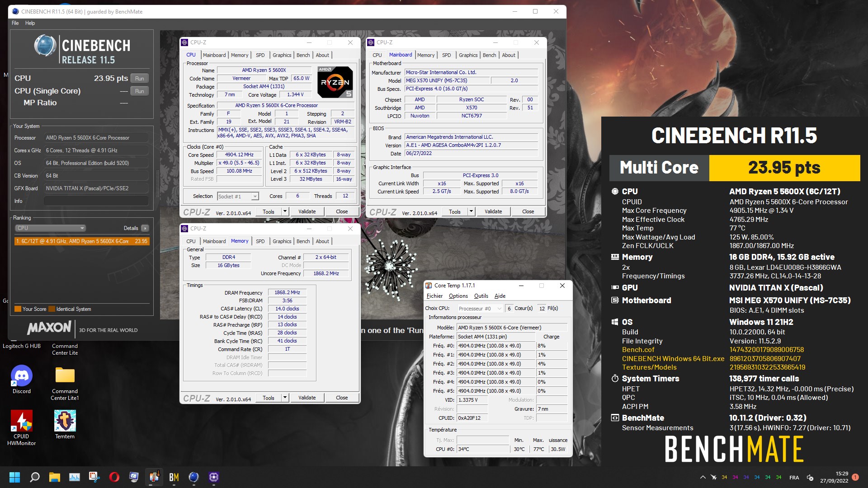Launch Temtem desktop shortcut
Image resolution: width=868 pixels, height=488 pixels.
pos(65,424)
